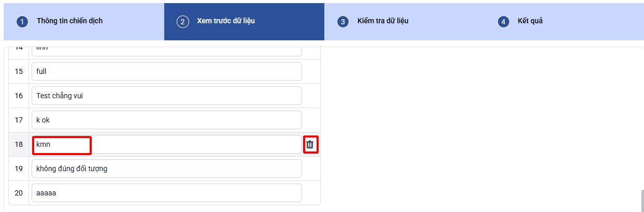The height and width of the screenshot is (212, 644).
Task: Click the step 4 number circle
Action: pos(503,22)
